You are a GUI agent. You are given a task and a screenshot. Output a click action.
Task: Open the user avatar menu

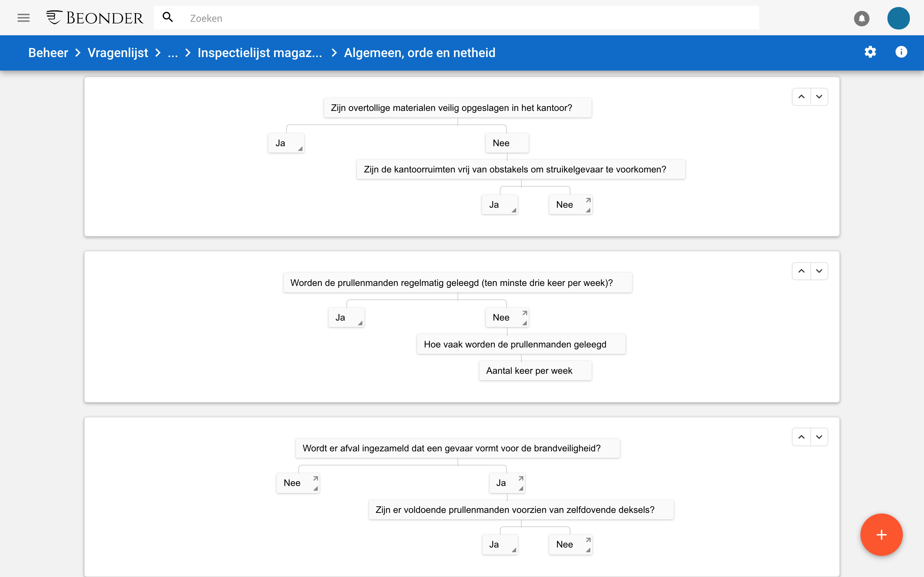pyautogui.click(x=898, y=18)
